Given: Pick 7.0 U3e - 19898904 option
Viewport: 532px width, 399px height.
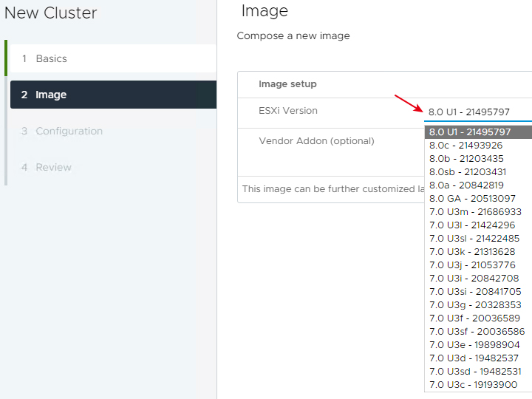Looking at the screenshot, I should pos(478,345).
